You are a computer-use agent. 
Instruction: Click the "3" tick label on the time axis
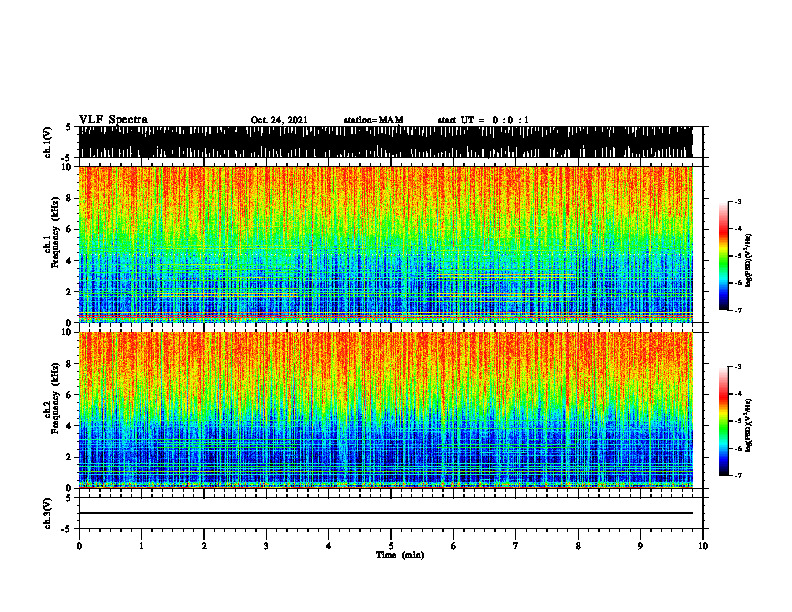point(266,546)
